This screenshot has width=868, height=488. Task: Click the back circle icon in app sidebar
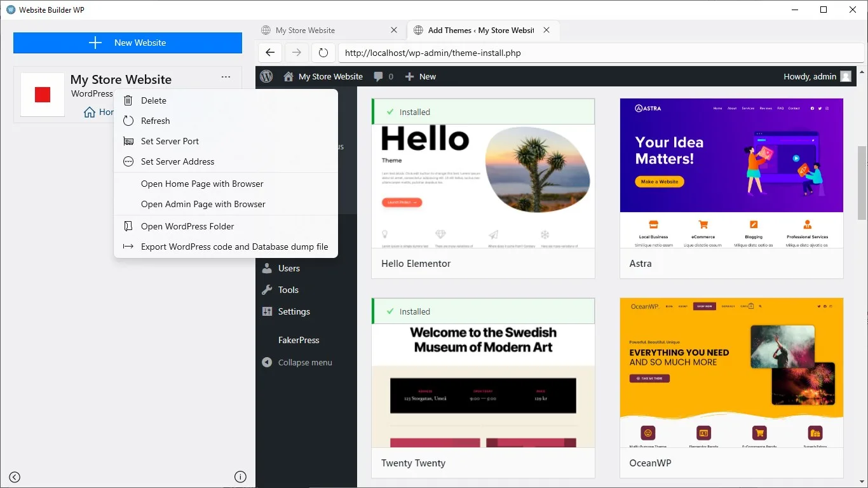pos(15,477)
